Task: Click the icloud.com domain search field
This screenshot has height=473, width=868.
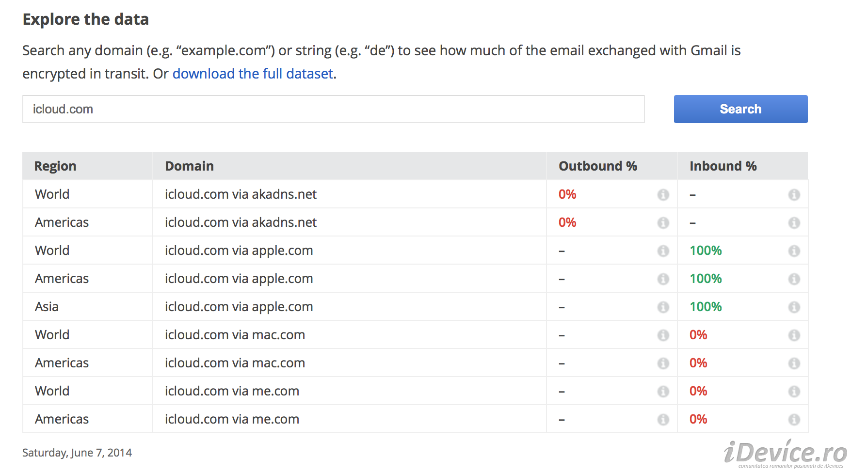Action: click(333, 109)
